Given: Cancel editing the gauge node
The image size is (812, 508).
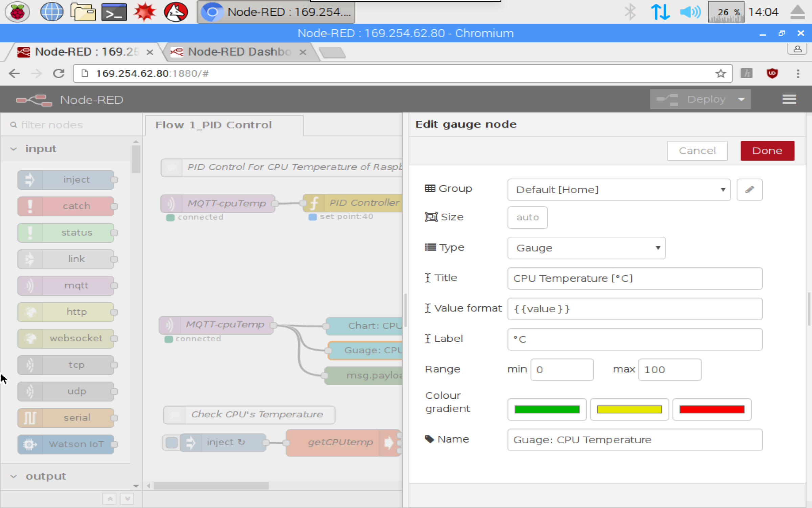Looking at the screenshot, I should pyautogui.click(x=697, y=151).
